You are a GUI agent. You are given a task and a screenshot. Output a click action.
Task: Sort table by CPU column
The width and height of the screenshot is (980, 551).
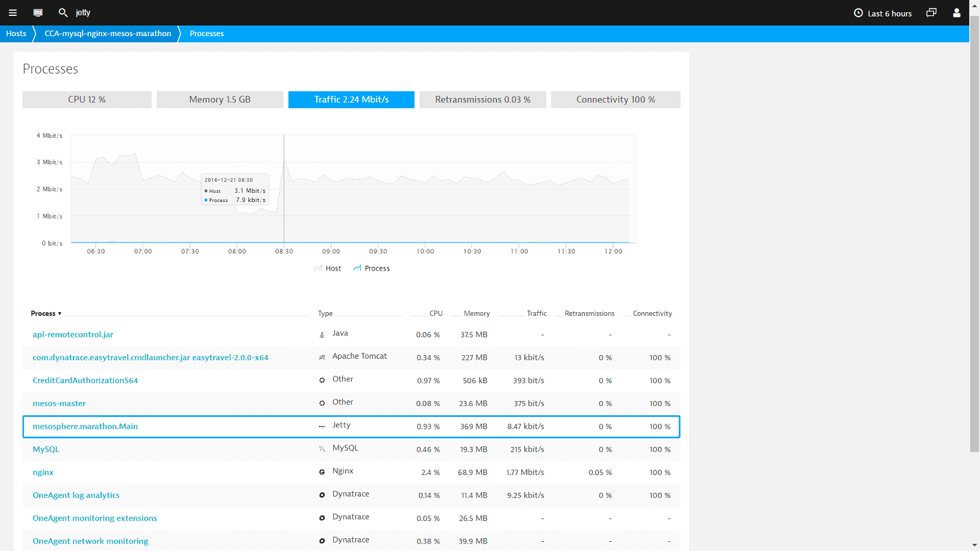click(435, 313)
